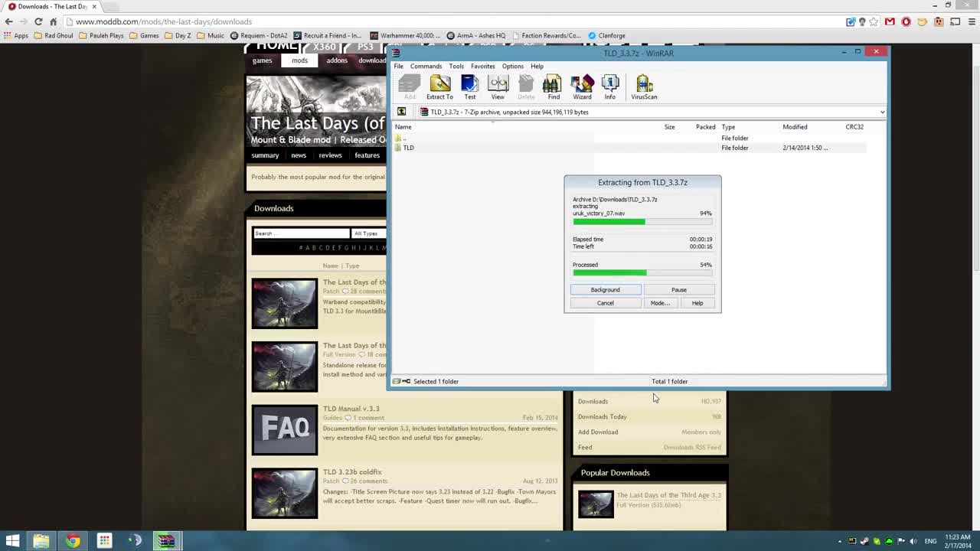Click the Chromecast extension icon
Screen dimensions: 980x551
[x=955, y=21]
